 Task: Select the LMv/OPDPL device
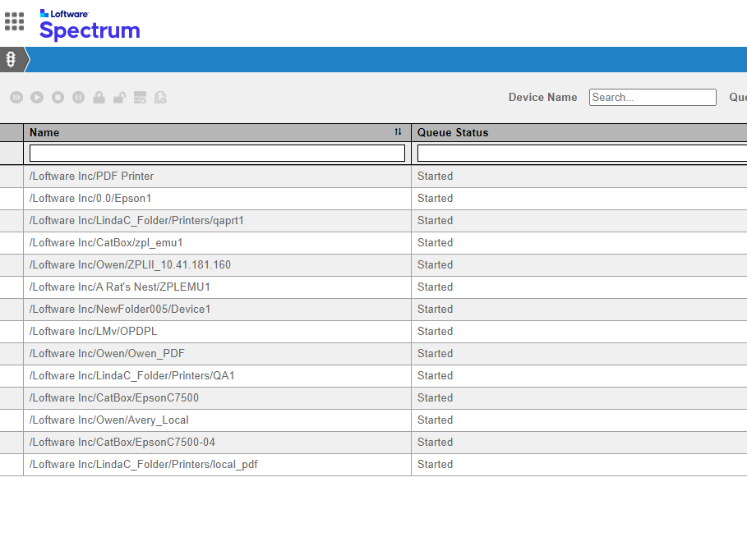tap(93, 332)
